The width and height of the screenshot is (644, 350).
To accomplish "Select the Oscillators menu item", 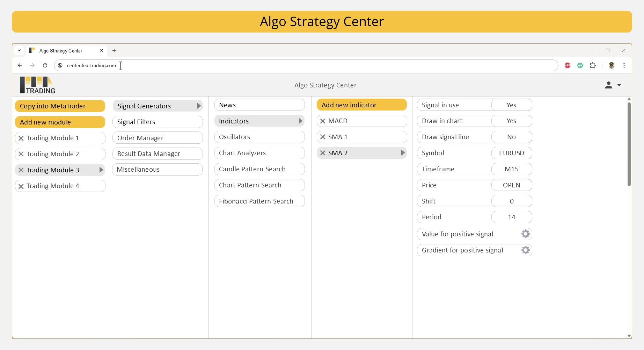I will click(259, 137).
